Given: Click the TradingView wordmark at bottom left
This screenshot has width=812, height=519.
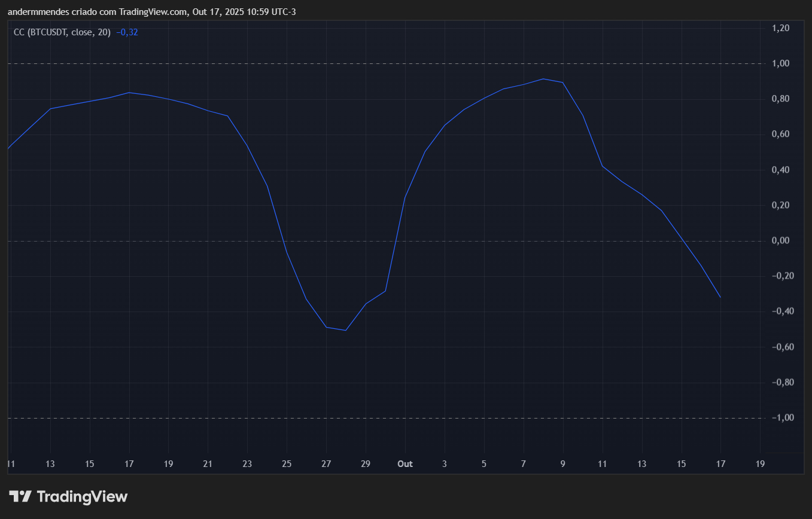Looking at the screenshot, I should tap(82, 496).
